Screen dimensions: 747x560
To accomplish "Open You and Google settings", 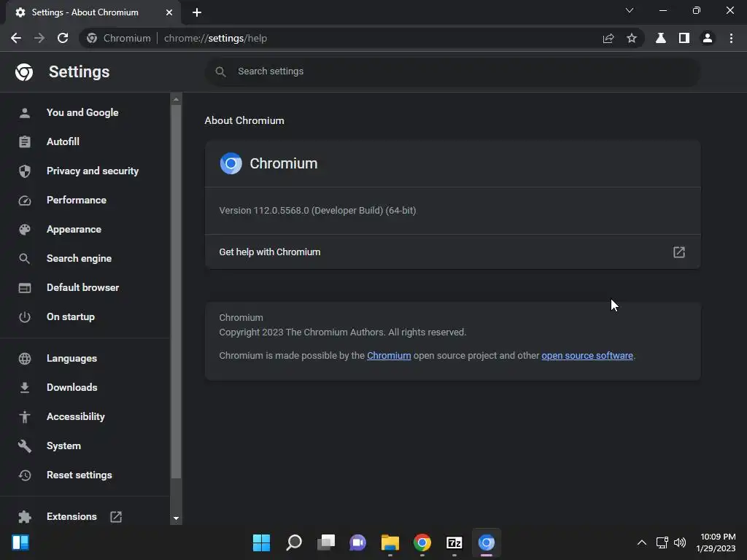I will click(x=85, y=112).
